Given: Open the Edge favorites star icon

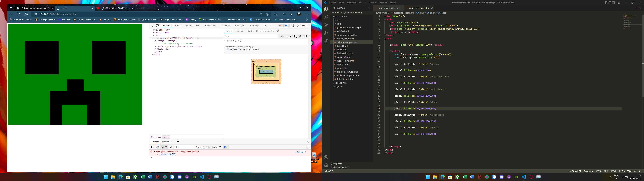Looking at the screenshot, I should point(283,14).
